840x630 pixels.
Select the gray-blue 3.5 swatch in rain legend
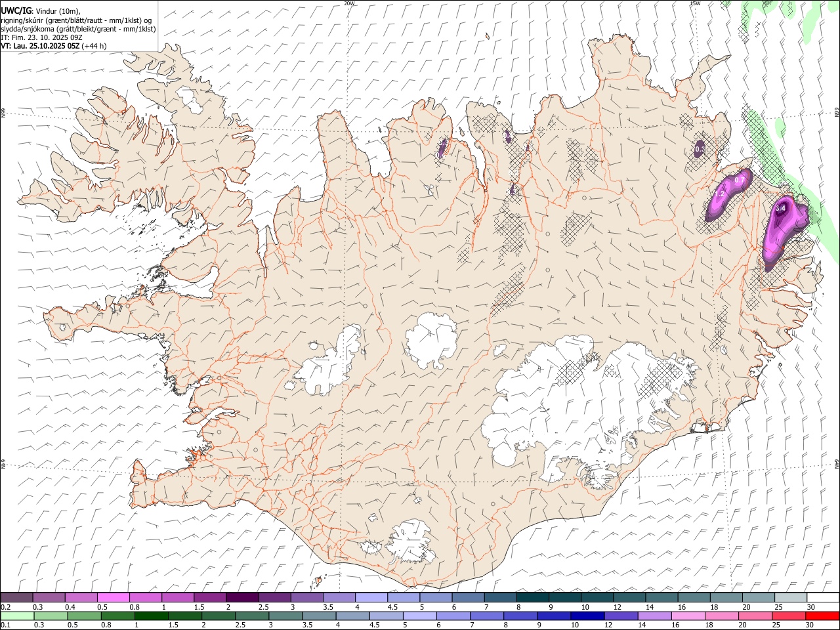(318, 616)
